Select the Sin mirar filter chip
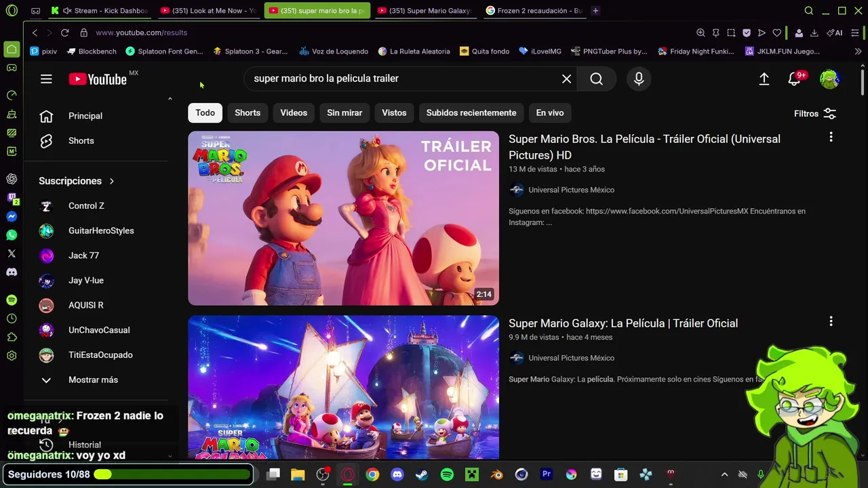 pos(344,113)
